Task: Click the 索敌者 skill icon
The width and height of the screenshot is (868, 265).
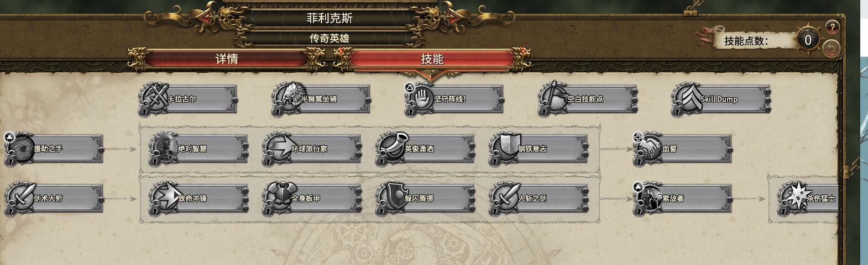Action: tap(649, 197)
